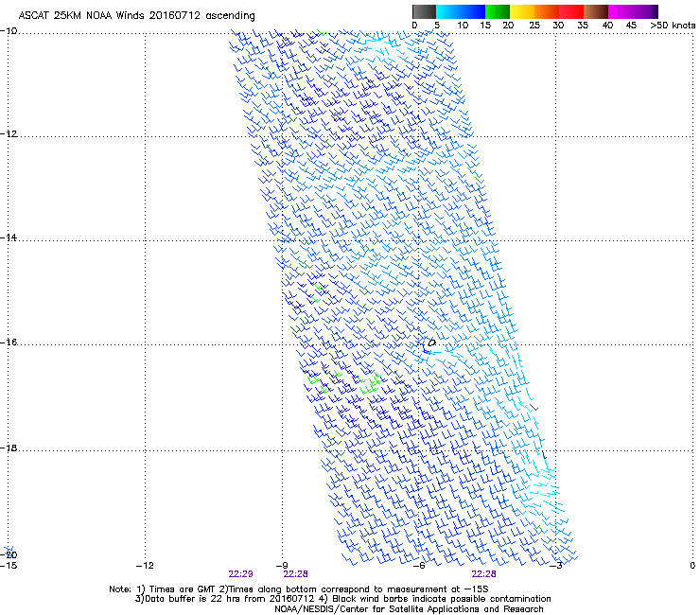Click the NOAA/NESDIS credit line
Screen dimensions: 700x615
point(409,609)
